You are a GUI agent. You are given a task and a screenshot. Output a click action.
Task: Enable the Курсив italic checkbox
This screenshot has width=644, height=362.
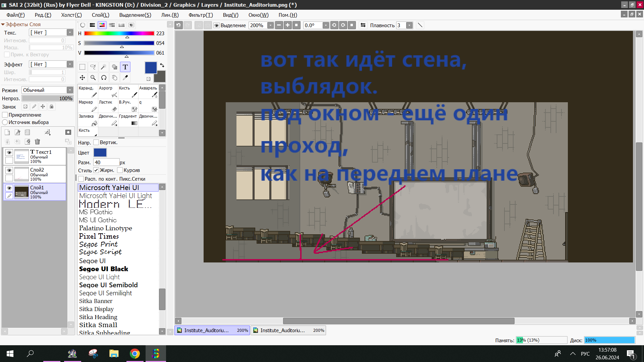pyautogui.click(x=120, y=170)
